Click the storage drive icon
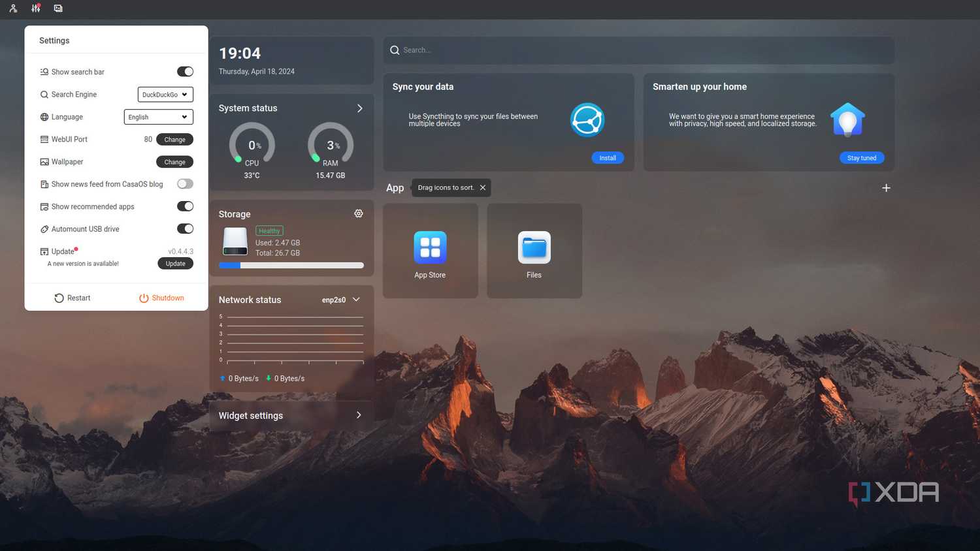Viewport: 980px width, 551px height. point(235,241)
